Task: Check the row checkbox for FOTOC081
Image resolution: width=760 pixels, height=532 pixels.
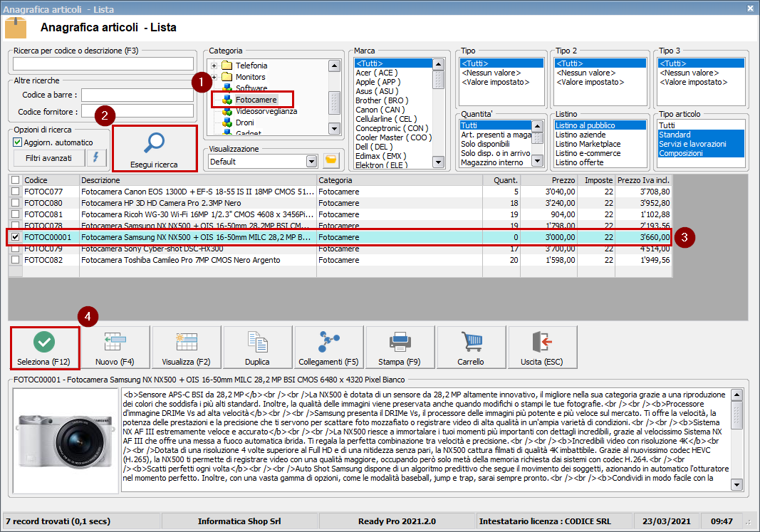Action: [16, 214]
